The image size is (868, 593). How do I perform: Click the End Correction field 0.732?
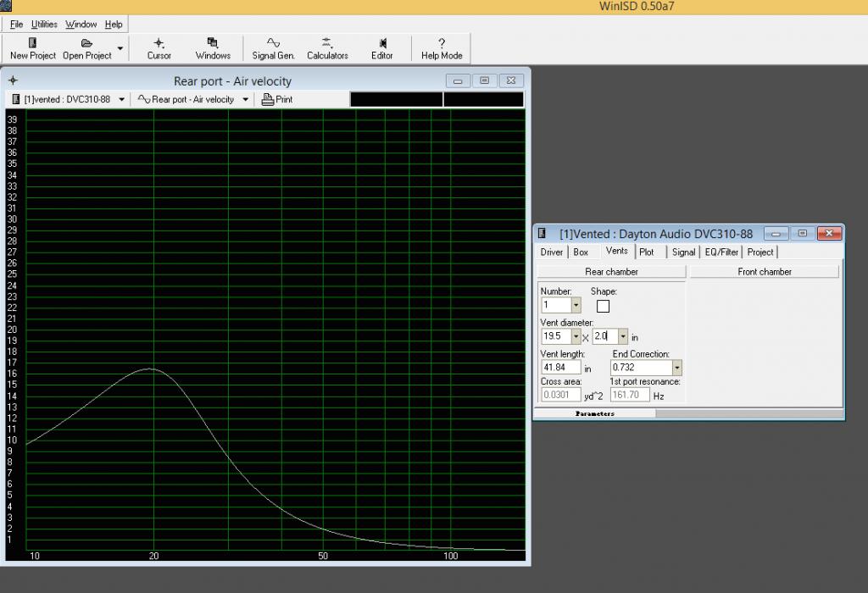641,368
